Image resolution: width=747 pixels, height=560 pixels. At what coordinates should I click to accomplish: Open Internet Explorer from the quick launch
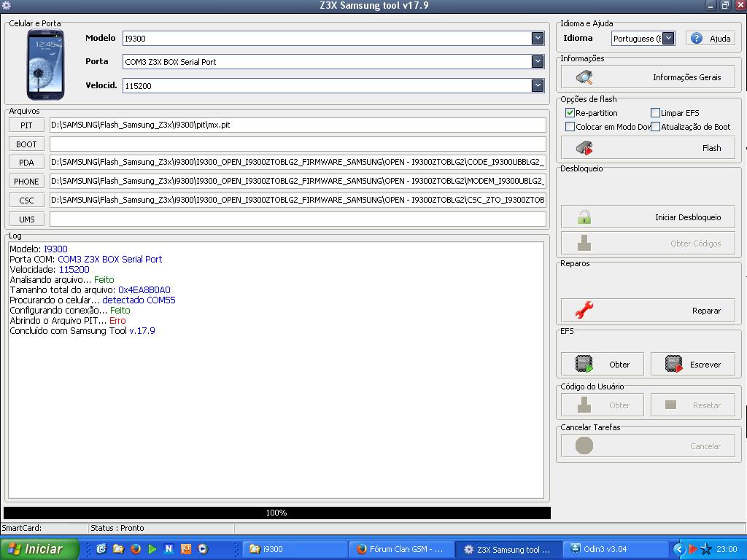(101, 548)
